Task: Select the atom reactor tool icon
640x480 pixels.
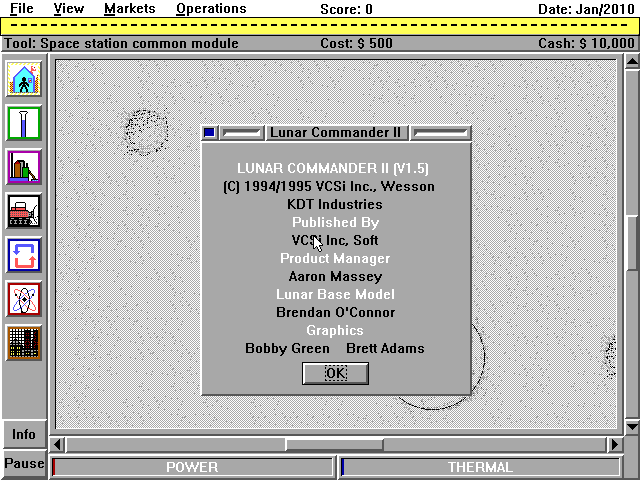Action: (24, 299)
